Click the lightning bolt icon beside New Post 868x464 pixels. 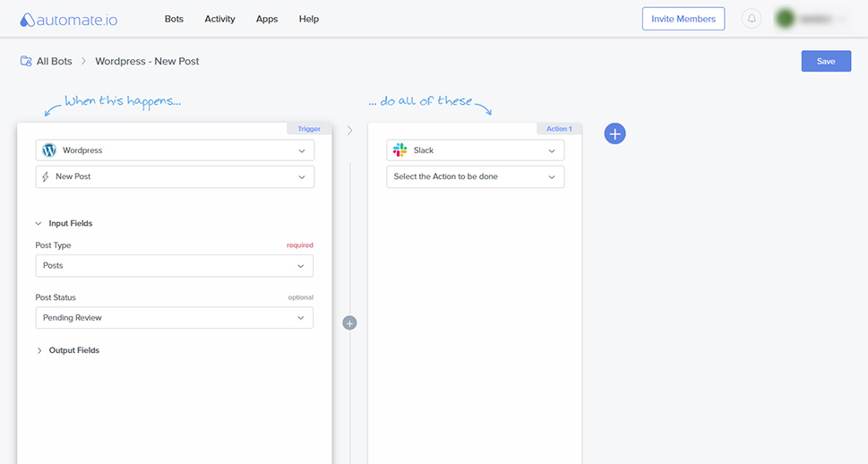[x=46, y=176]
